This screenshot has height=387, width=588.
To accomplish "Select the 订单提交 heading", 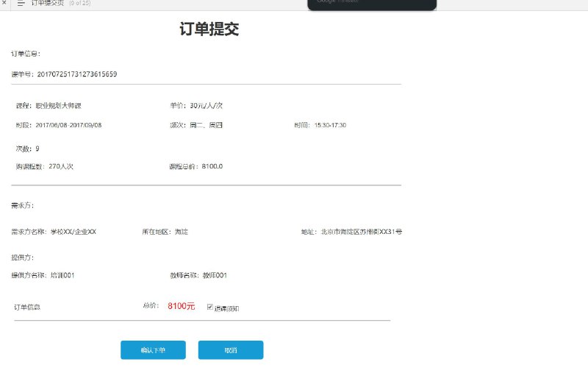I will pos(209,29).
